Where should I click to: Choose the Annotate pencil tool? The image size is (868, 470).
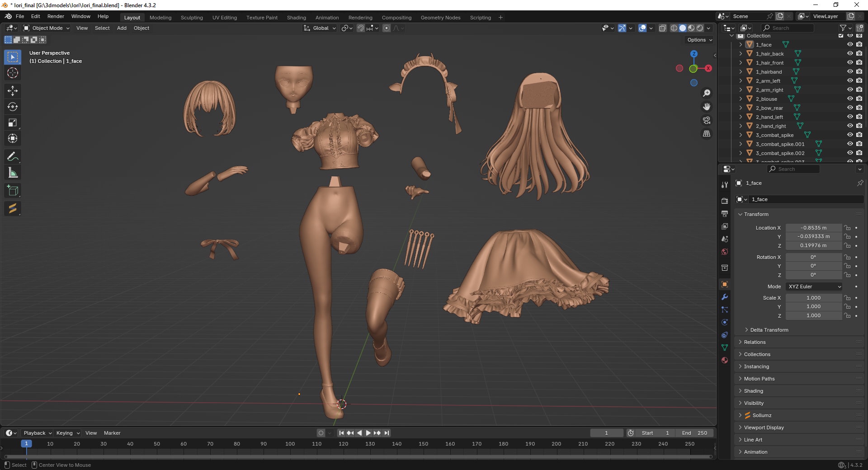click(x=13, y=157)
